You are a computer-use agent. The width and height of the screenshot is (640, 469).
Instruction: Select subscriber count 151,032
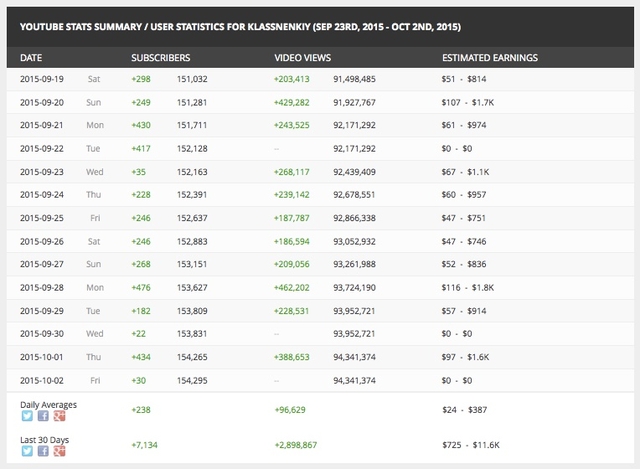192,79
